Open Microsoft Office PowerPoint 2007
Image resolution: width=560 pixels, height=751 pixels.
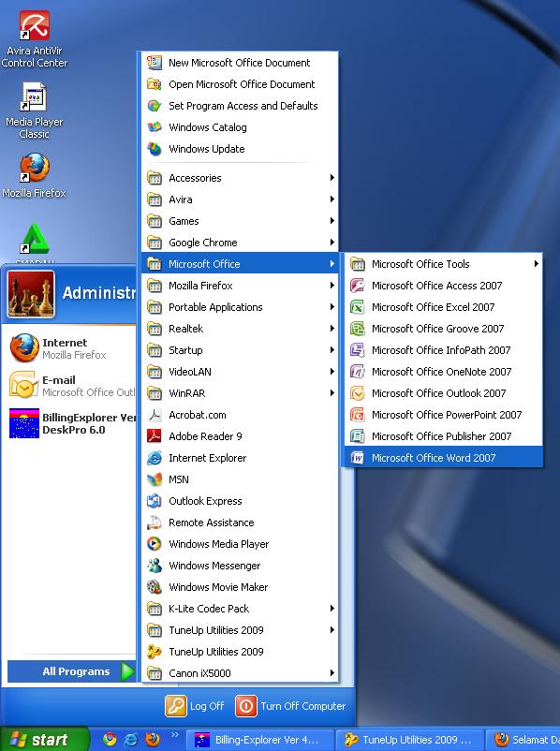[x=444, y=414]
